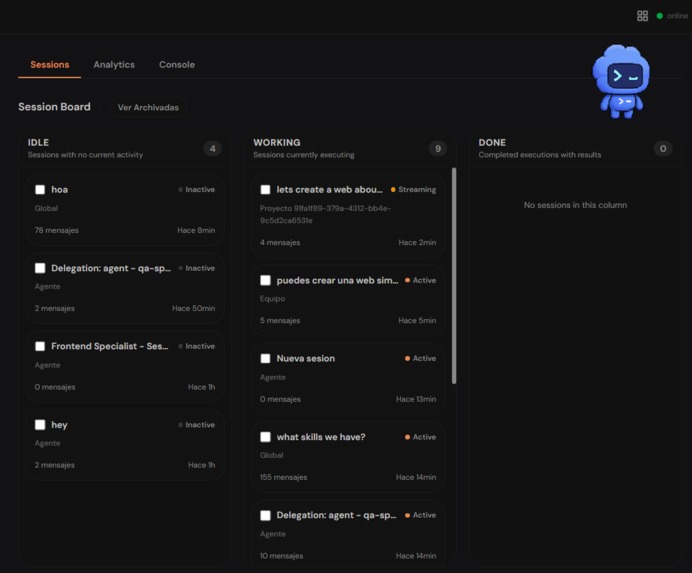692x573 pixels.
Task: Open the 'Nueva sesion' session title
Action: (305, 358)
